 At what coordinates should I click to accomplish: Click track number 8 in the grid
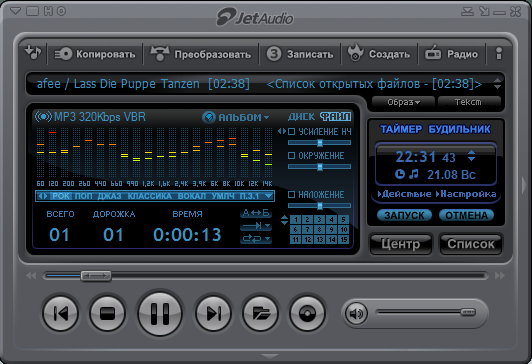coord(319,230)
